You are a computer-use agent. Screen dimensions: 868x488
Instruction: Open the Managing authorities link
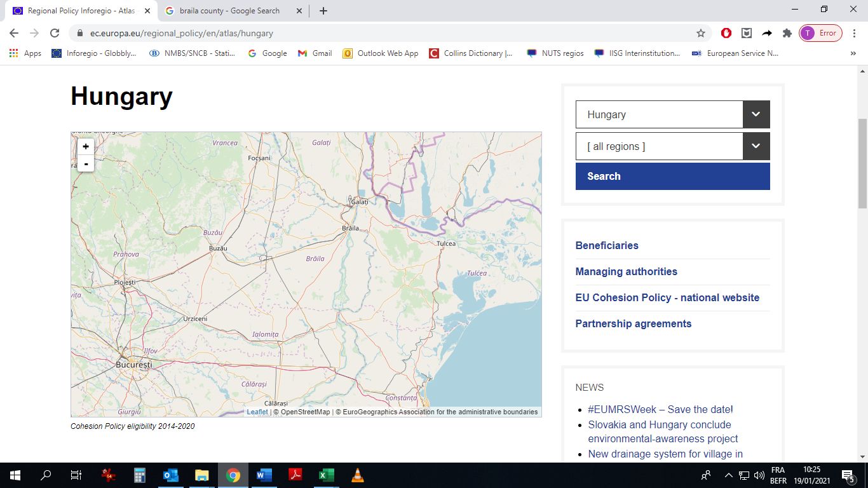[627, 271]
